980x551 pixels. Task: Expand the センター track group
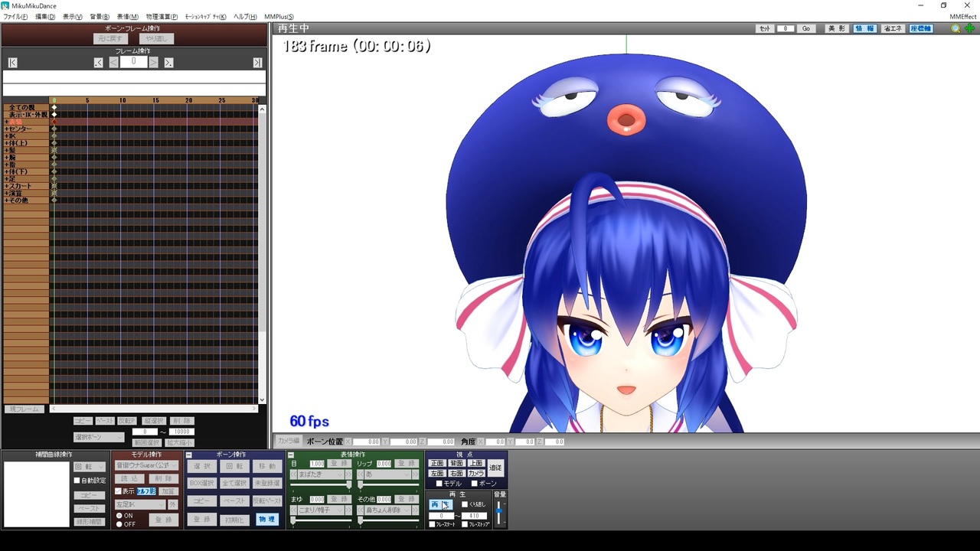(6, 129)
